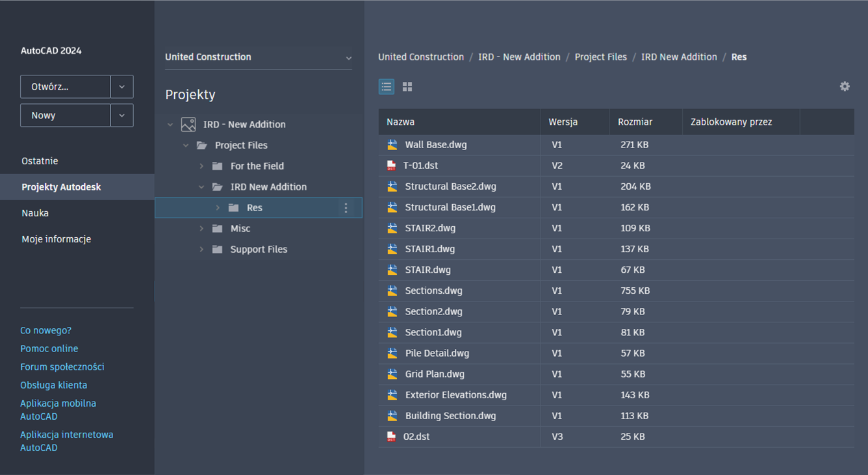868x475 pixels.
Task: Click the Exterior Elevations.dwg file icon
Action: (x=392, y=394)
